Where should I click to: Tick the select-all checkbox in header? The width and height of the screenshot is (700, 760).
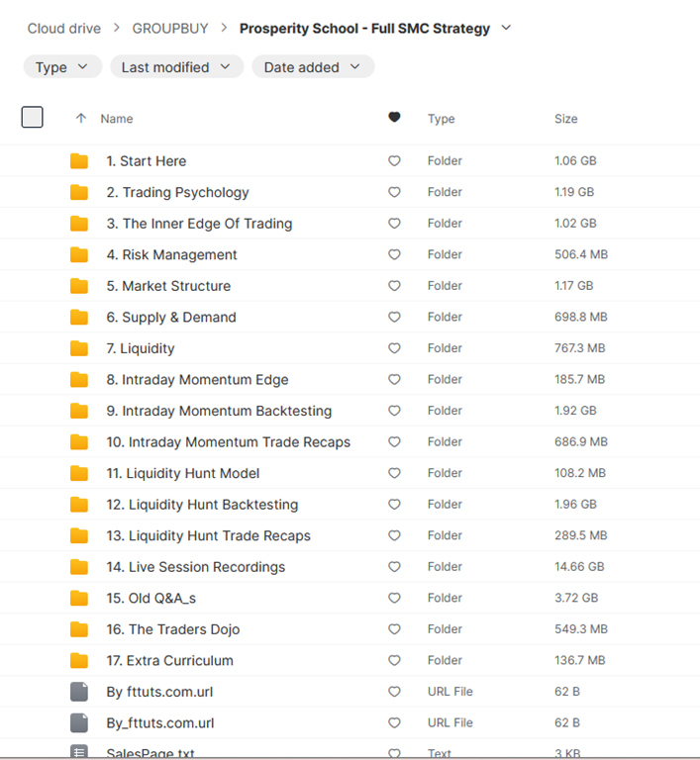pos(33,118)
